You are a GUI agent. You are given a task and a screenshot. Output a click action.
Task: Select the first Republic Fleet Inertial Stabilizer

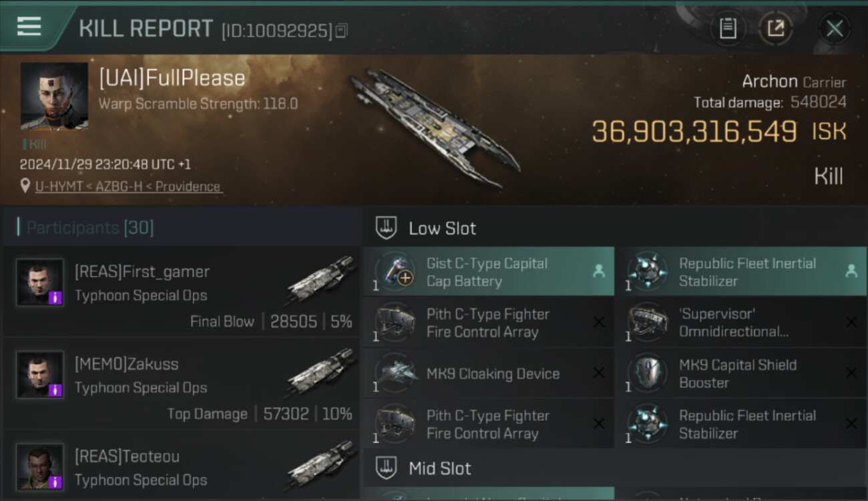pyautogui.click(x=740, y=272)
